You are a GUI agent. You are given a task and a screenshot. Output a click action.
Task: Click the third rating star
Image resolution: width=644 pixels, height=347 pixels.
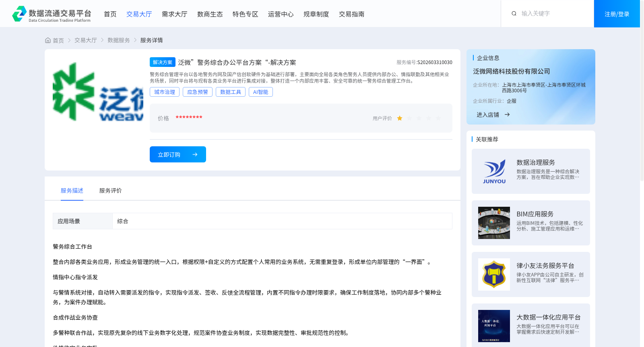[419, 118]
